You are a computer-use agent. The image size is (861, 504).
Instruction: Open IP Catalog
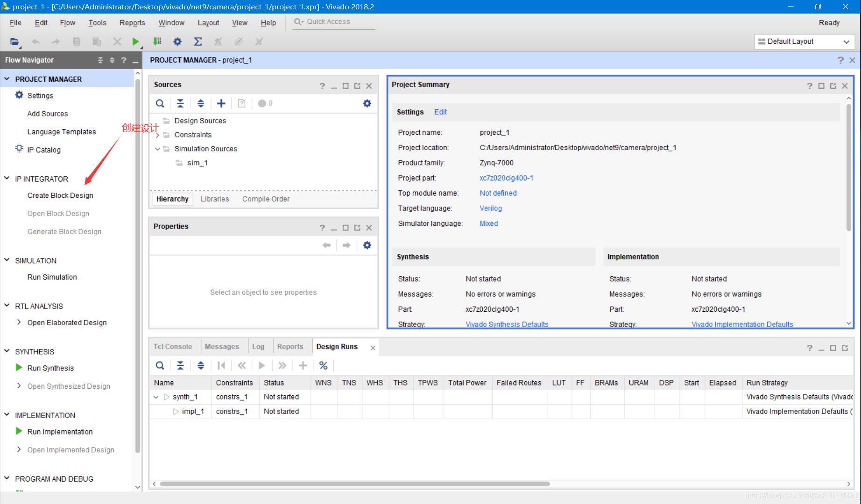click(44, 150)
